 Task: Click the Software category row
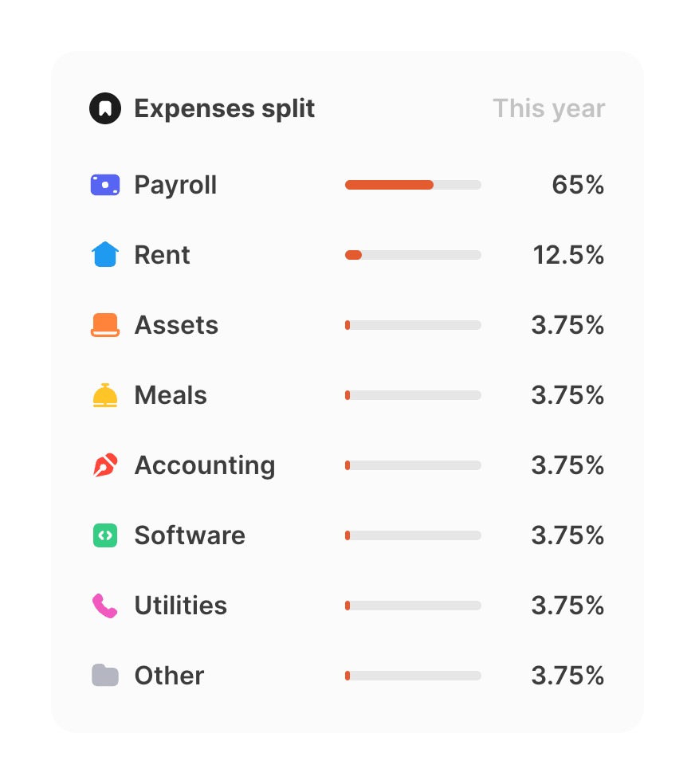(x=190, y=535)
